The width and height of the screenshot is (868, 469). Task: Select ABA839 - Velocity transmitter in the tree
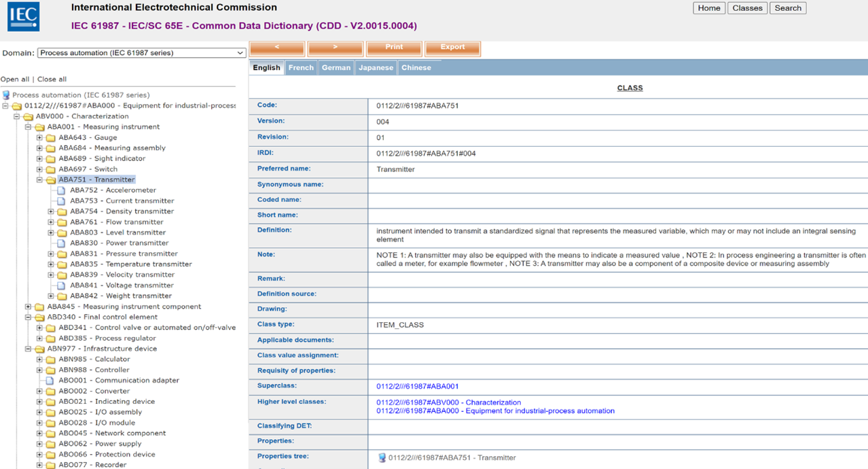[122, 275]
